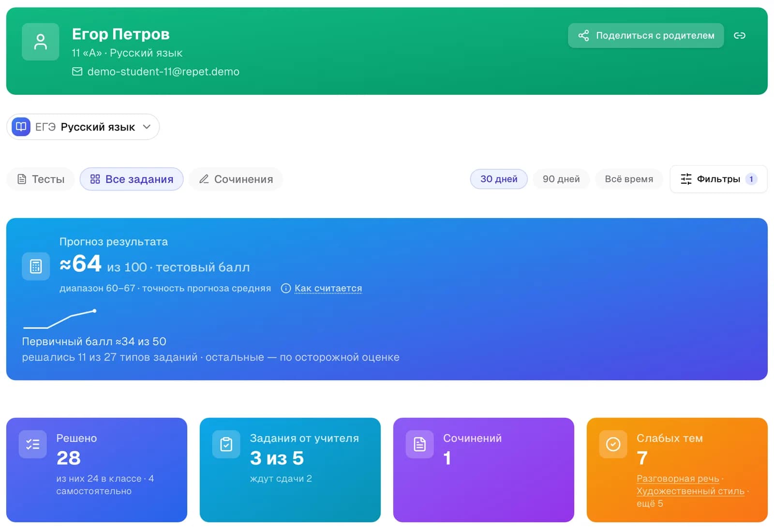Select the 30 дней period
This screenshot has height=532, width=774.
click(x=499, y=179)
